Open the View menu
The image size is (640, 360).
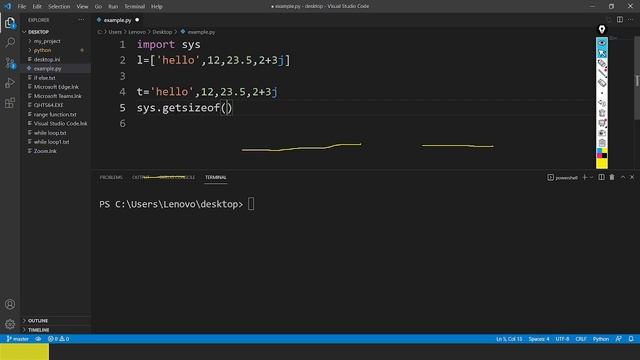pyautogui.click(x=82, y=7)
